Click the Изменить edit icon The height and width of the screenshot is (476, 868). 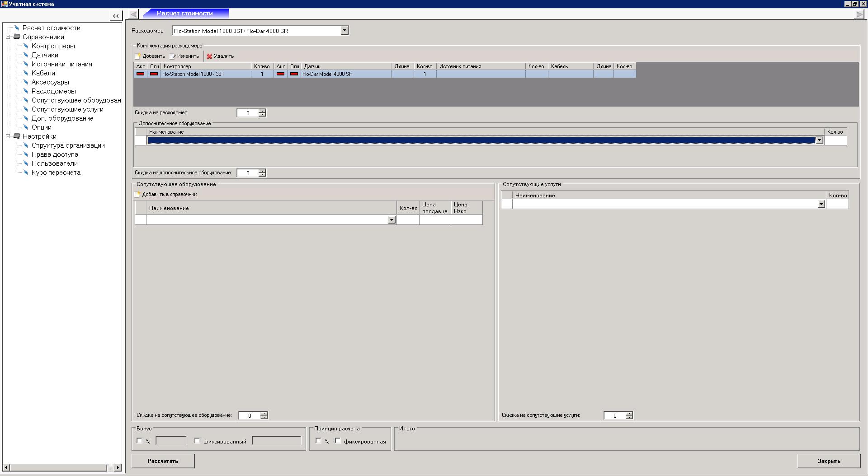[x=172, y=56]
